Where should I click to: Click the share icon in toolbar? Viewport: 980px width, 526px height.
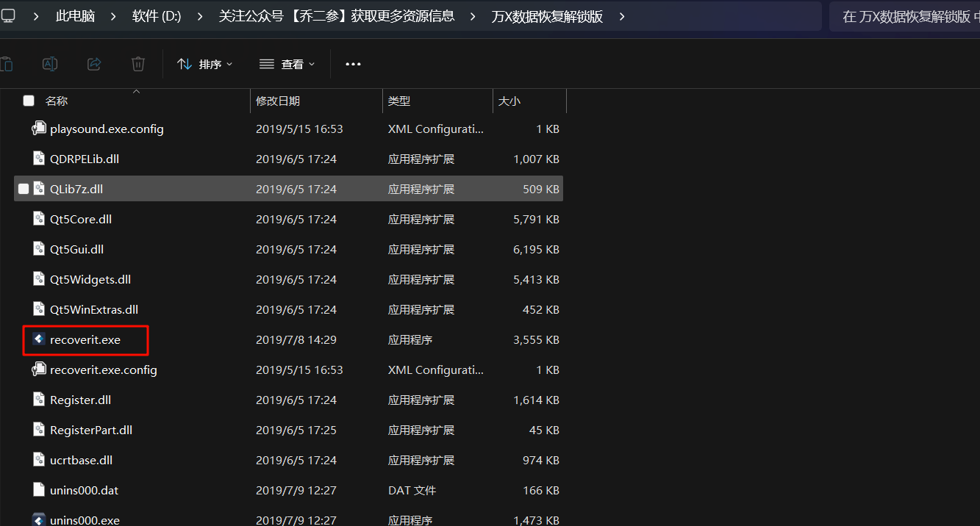94,64
